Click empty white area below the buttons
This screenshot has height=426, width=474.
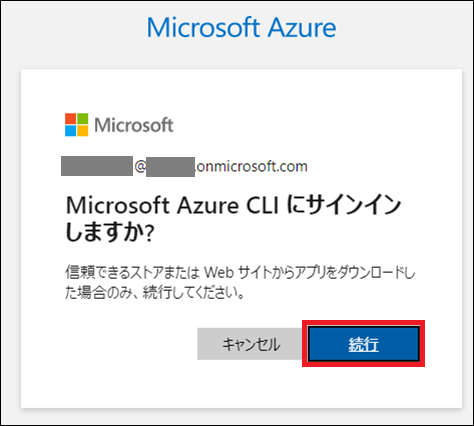[x=241, y=387]
